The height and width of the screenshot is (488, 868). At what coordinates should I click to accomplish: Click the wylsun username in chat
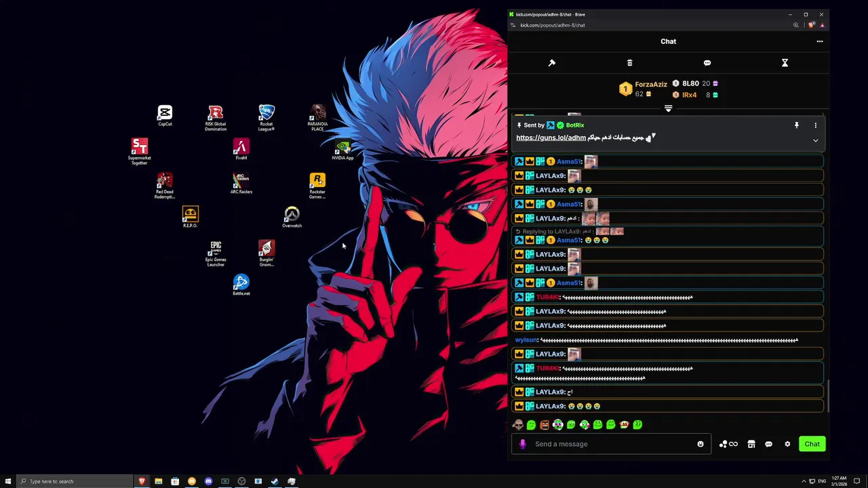(526, 340)
